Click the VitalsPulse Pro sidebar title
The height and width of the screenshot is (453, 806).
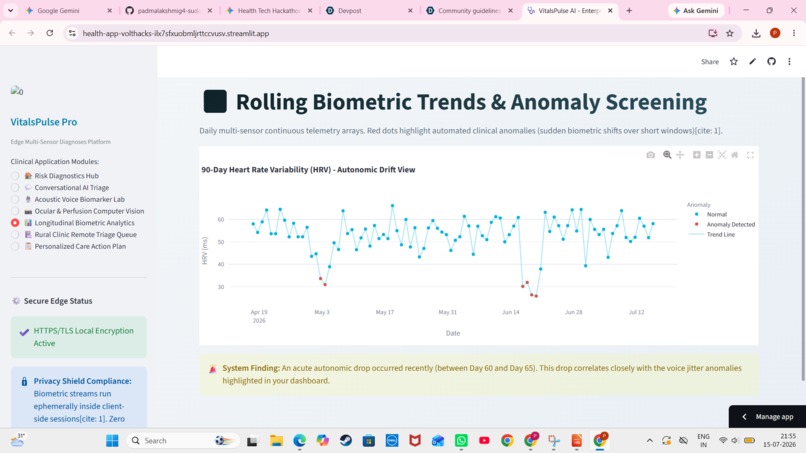44,122
